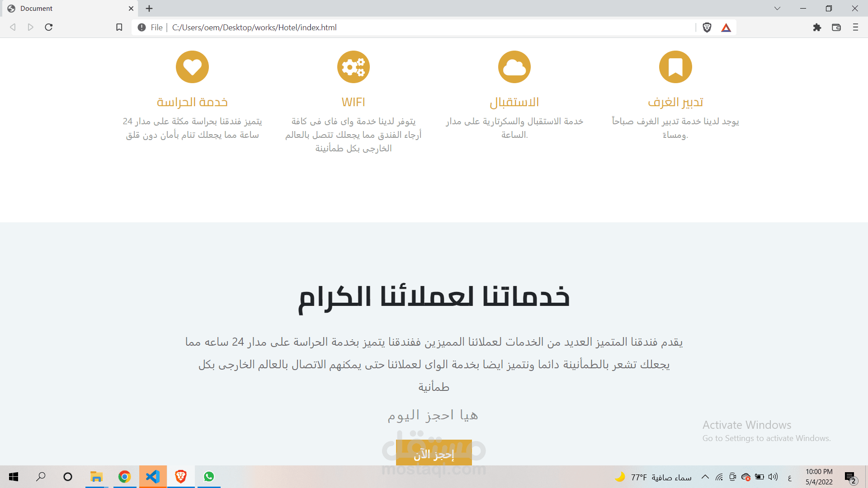Expand the tab search chevron
The width and height of the screenshot is (868, 488).
[x=777, y=8]
